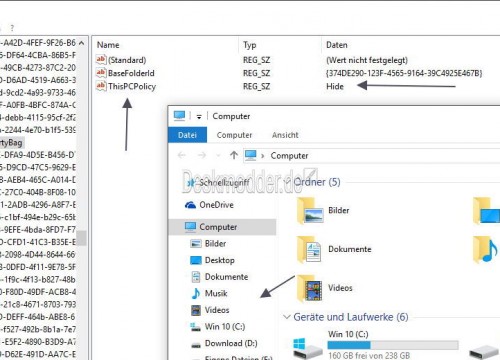Go back in Explorer navigation
The height and width of the screenshot is (360, 500).
182,155
